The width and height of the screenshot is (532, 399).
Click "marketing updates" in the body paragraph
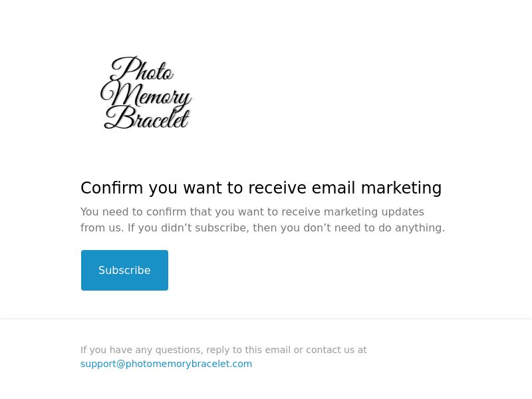click(x=374, y=212)
